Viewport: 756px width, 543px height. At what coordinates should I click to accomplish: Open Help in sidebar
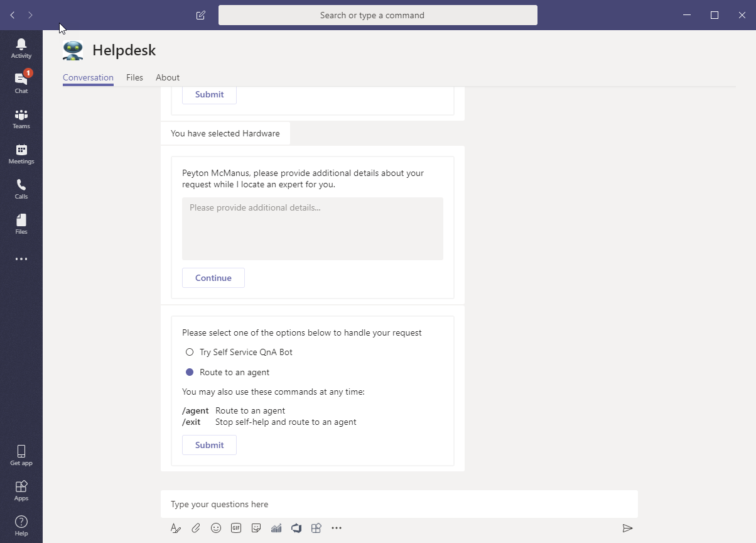pos(21,525)
